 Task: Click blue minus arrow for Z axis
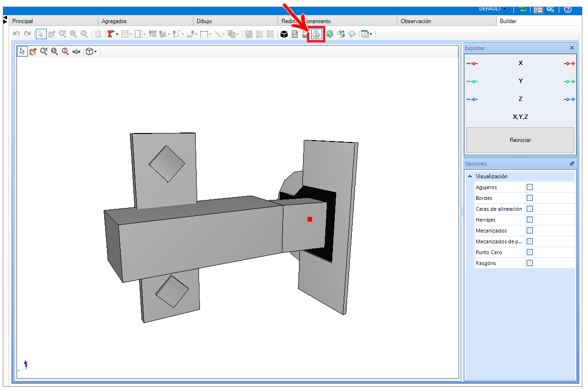472,100
